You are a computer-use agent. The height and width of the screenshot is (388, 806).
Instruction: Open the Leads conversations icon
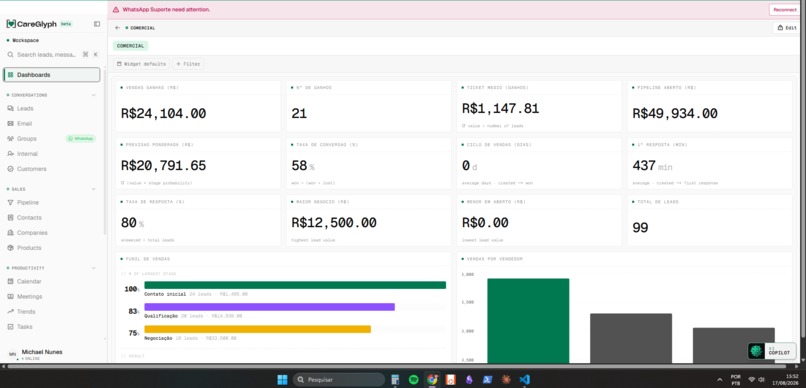point(11,108)
